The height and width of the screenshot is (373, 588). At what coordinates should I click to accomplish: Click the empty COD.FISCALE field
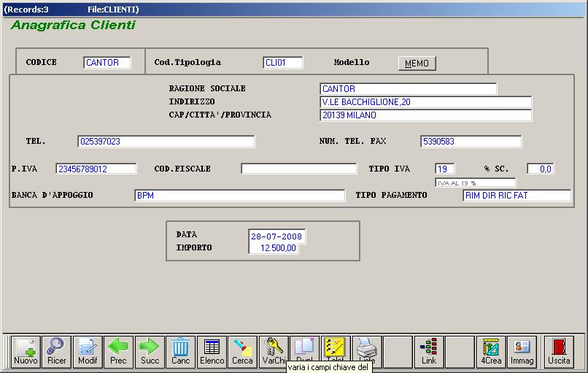(x=299, y=169)
